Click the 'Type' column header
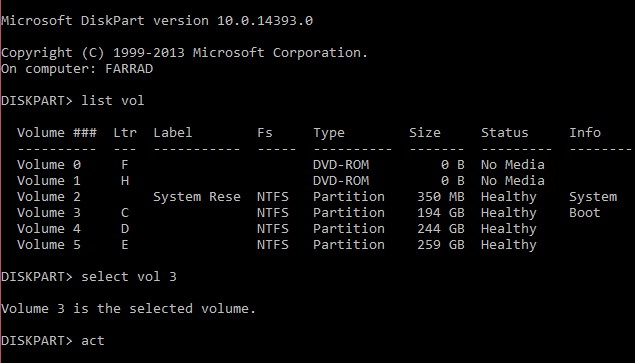This screenshot has width=635, height=363. tap(329, 133)
